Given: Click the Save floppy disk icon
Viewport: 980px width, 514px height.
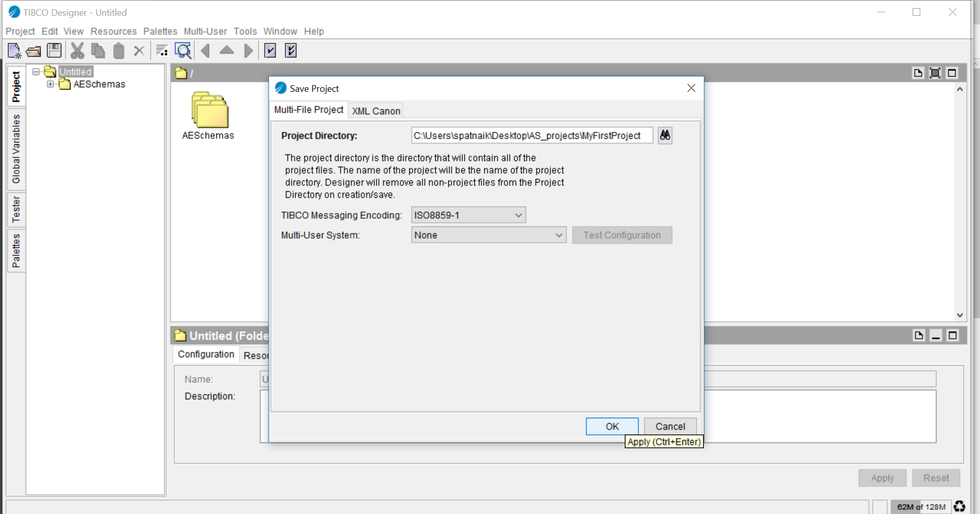Looking at the screenshot, I should (54, 50).
